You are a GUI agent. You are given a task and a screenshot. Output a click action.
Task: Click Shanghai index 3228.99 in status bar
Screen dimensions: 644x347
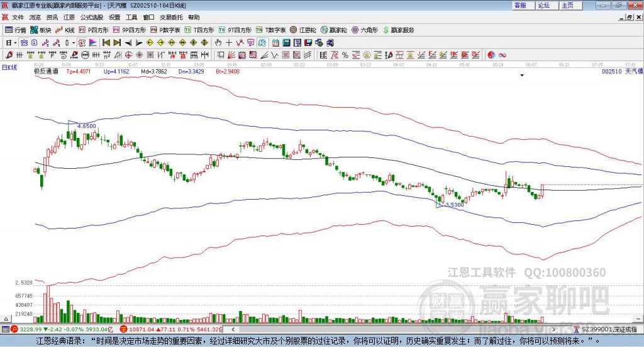[30, 329]
